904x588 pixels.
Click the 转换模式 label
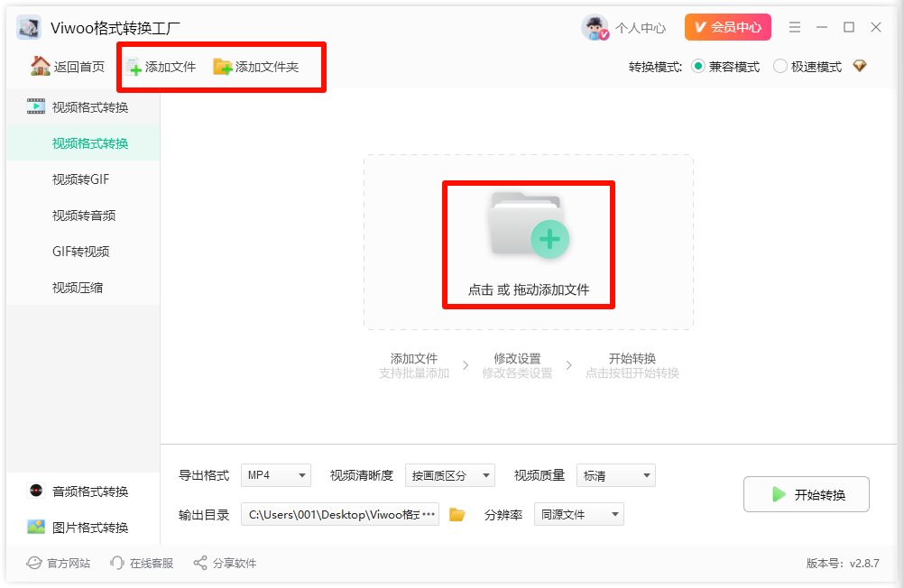656,67
